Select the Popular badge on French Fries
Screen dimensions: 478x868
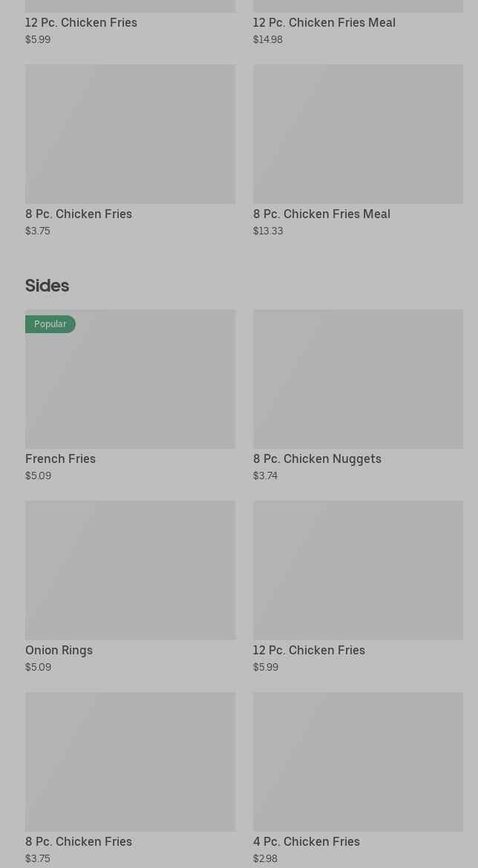coord(50,324)
